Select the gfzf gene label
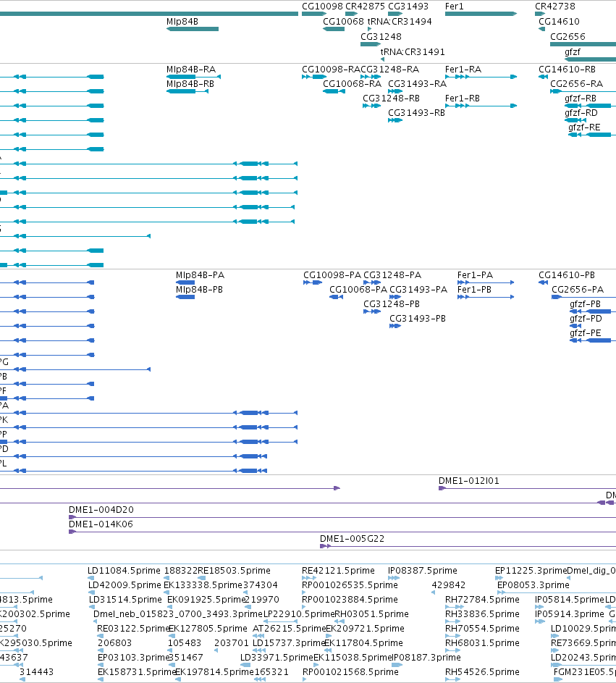This screenshot has height=683, width=616. (573, 52)
